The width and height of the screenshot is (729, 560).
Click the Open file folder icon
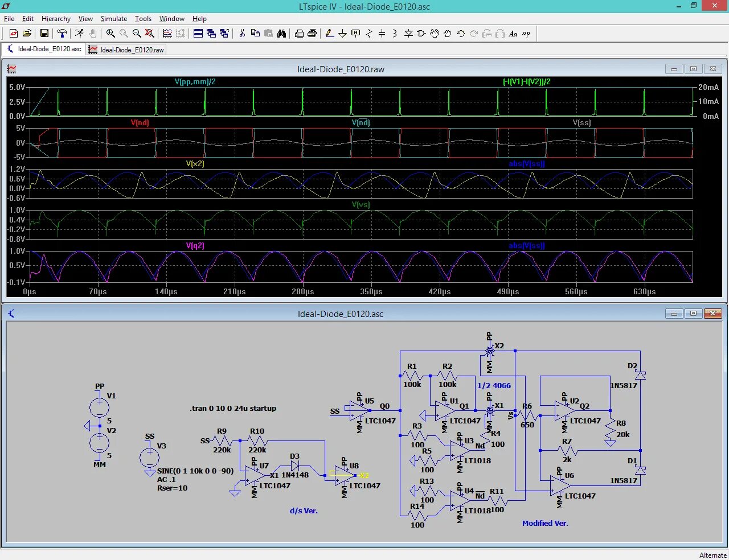tap(27, 34)
